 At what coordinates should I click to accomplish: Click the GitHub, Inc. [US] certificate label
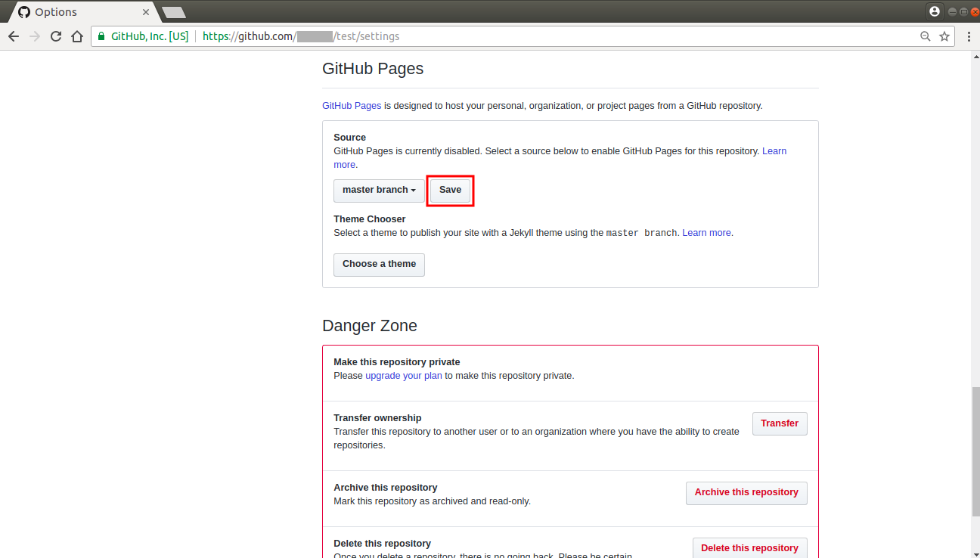[x=150, y=36]
